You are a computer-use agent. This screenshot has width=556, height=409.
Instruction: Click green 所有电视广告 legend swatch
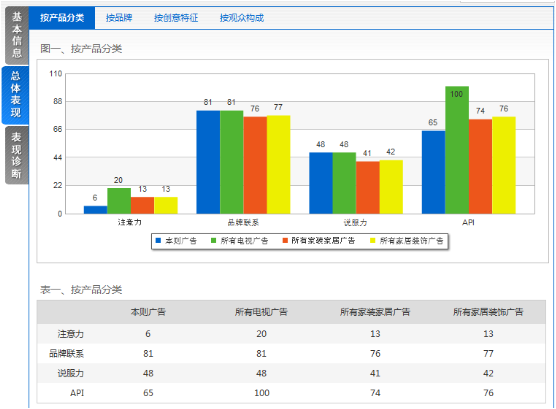(x=213, y=241)
